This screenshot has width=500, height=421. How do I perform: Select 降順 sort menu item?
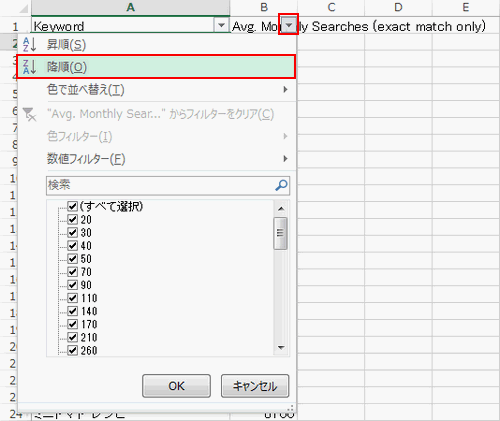(156, 67)
